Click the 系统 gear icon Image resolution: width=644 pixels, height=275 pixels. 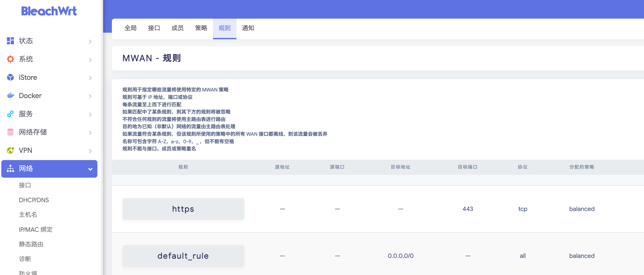tap(10, 59)
